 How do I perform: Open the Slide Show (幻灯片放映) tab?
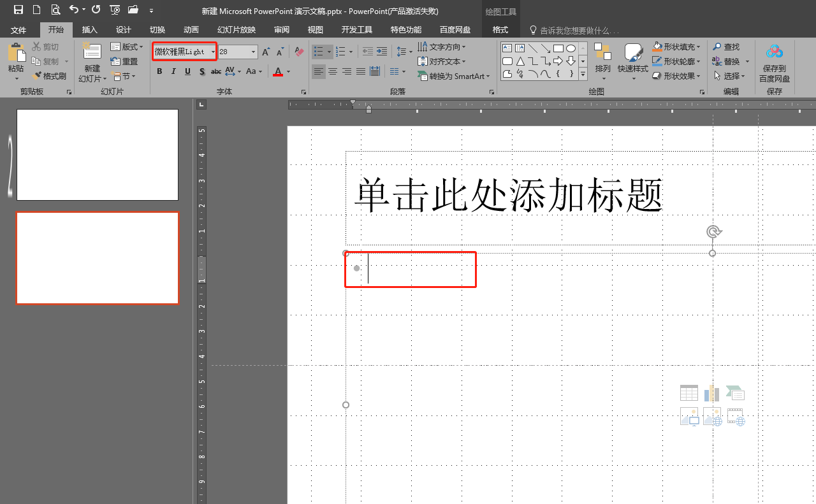coord(237,30)
